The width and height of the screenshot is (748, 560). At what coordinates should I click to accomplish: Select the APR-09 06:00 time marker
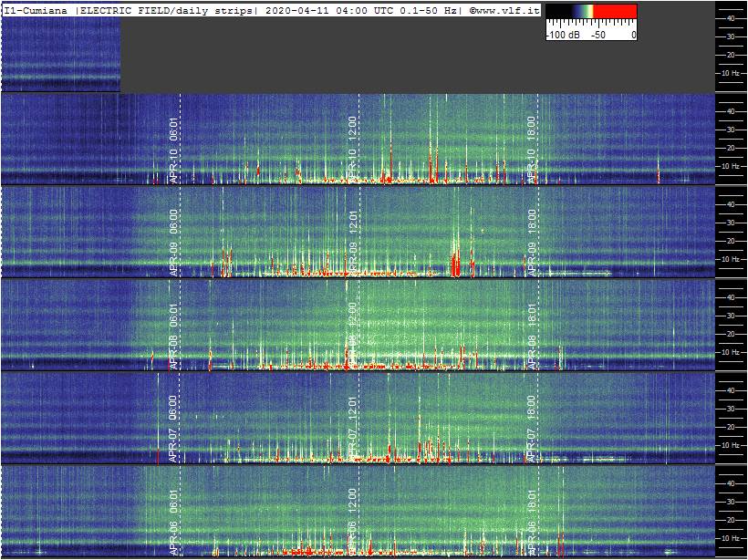pos(173,243)
